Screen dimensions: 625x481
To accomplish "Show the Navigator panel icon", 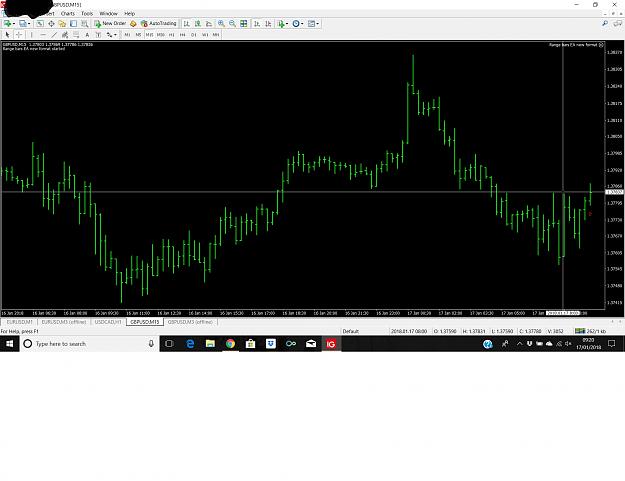I will (62, 24).
